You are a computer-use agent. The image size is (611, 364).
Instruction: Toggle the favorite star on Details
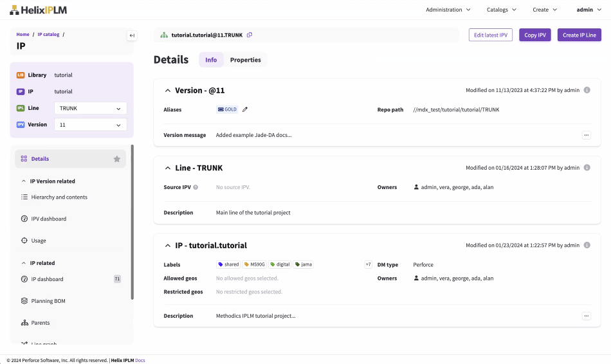tap(116, 159)
